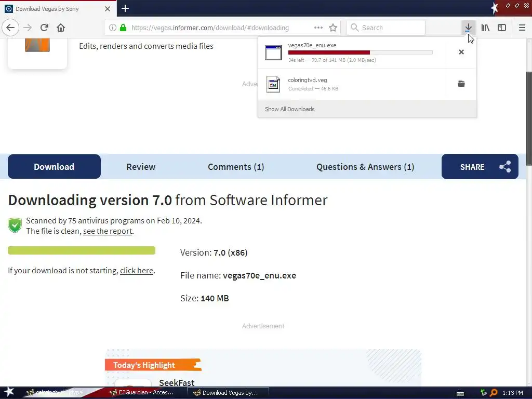Open the 'see the report' link
532x399 pixels.
pos(108,231)
